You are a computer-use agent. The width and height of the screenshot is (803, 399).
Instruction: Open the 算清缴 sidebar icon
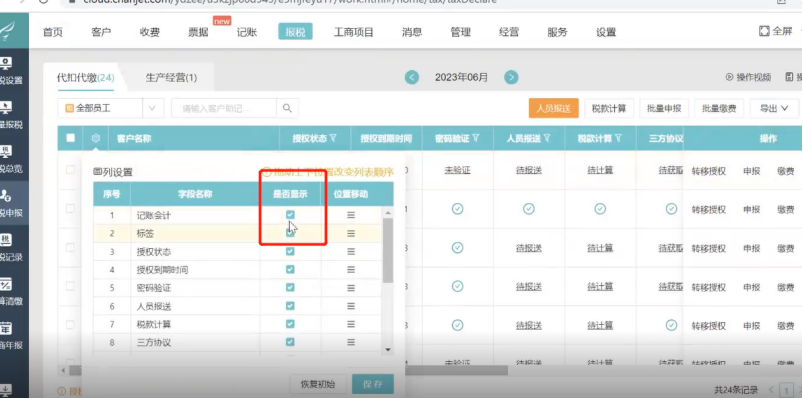pyautogui.click(x=6, y=284)
